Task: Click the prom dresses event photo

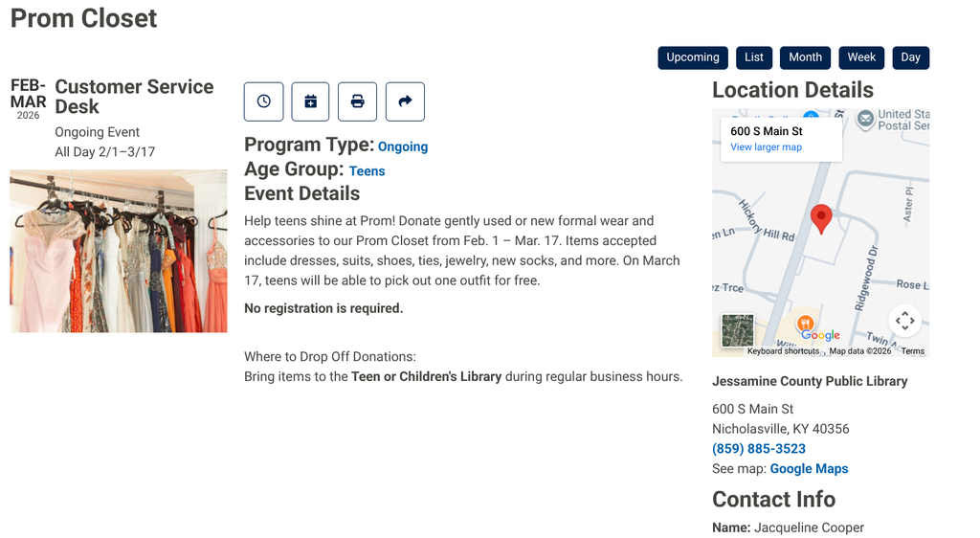Action: click(119, 251)
